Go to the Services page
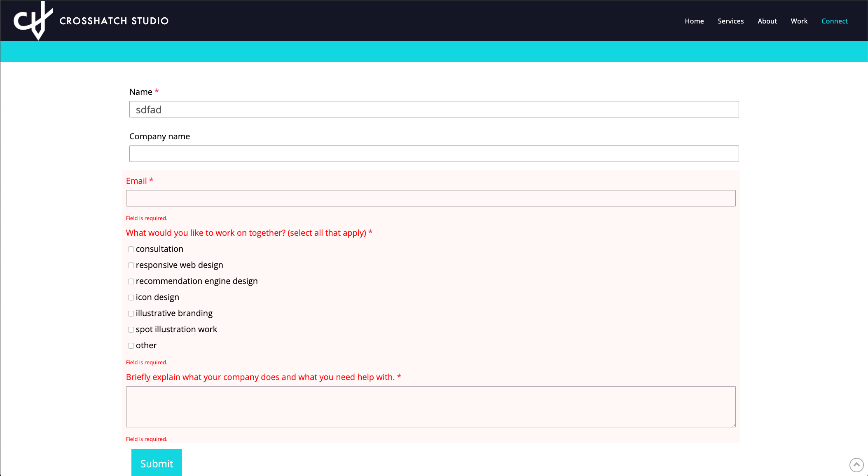Image resolution: width=868 pixels, height=476 pixels. [730, 21]
